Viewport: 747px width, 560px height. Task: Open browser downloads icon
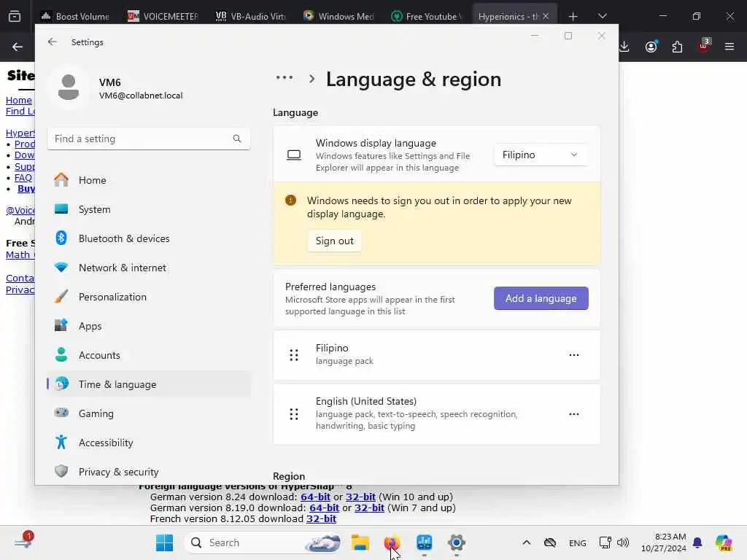coord(624,47)
